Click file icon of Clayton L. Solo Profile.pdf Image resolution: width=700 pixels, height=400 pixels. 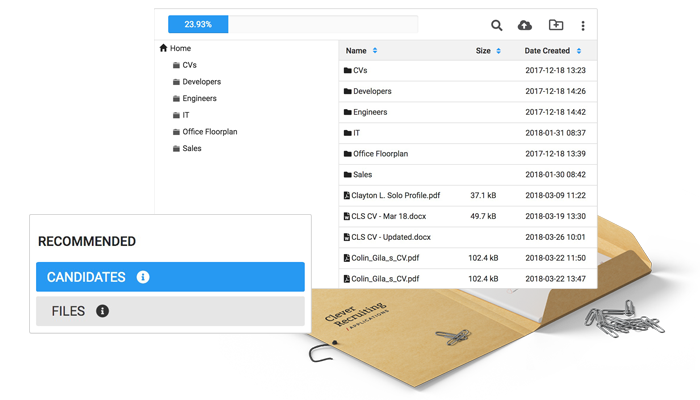(346, 196)
